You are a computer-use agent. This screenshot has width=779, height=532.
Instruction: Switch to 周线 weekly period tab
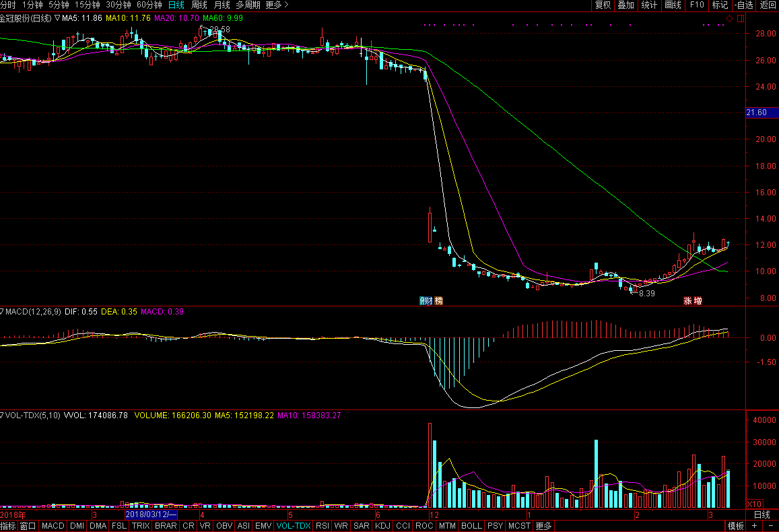[199, 5]
